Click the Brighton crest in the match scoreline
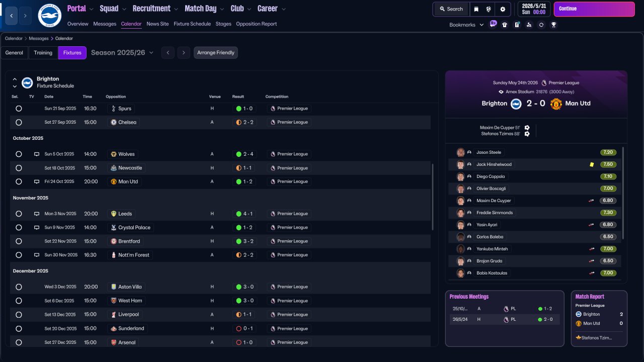The width and height of the screenshot is (644, 362). point(516,104)
